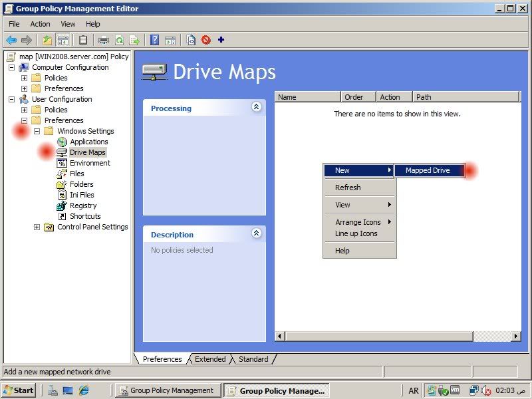Choose Help in the context menu
The image size is (532, 399).
point(360,251)
